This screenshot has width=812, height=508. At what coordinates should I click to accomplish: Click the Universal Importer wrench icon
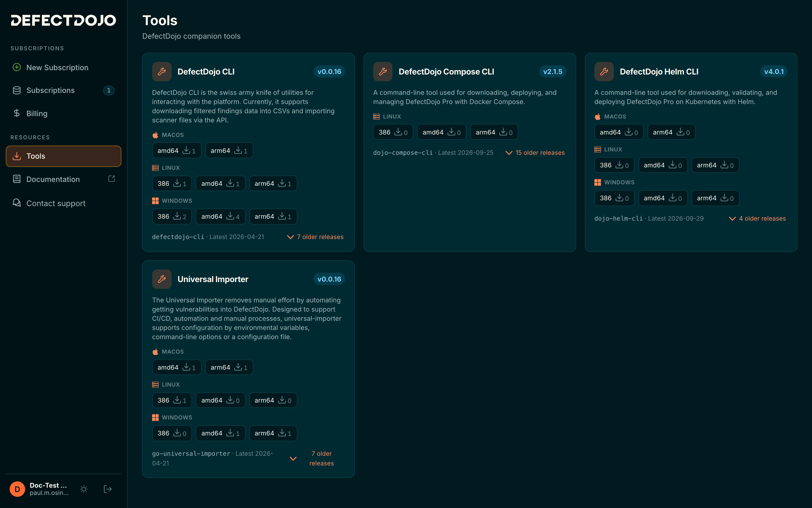click(x=162, y=279)
